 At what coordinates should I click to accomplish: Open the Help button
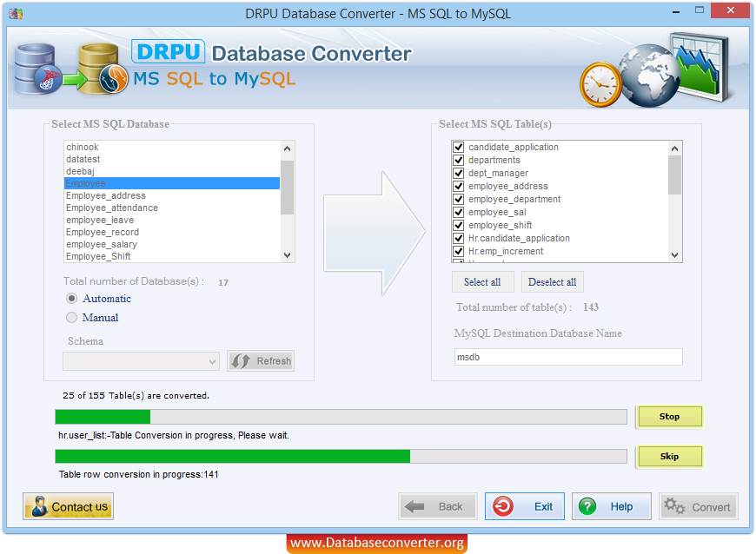612,506
